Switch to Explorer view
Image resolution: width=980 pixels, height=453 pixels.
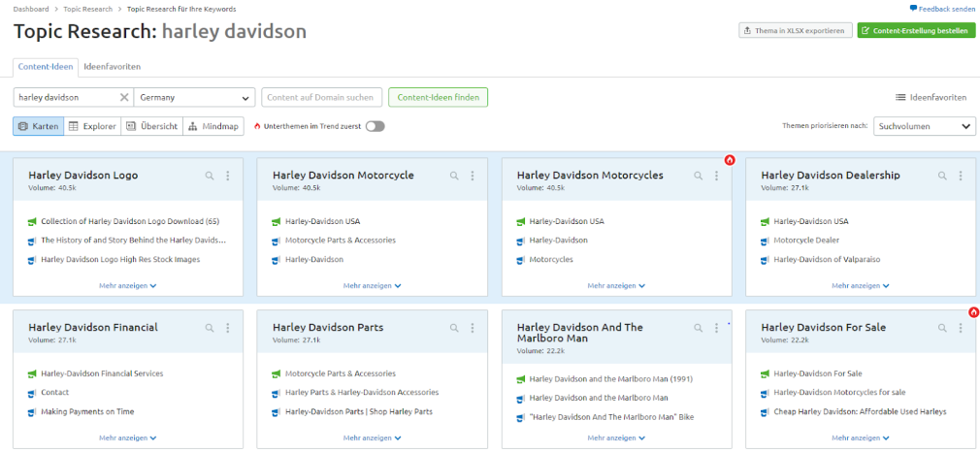(x=92, y=126)
